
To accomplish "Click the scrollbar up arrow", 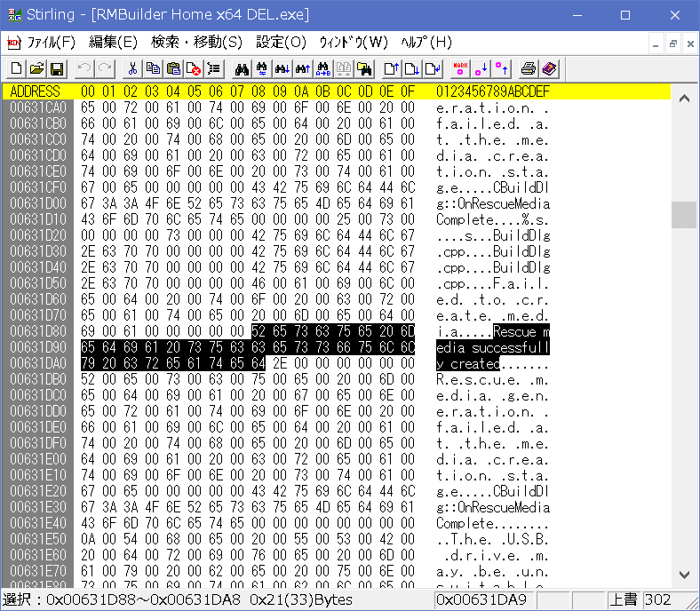I will pyautogui.click(x=684, y=99).
